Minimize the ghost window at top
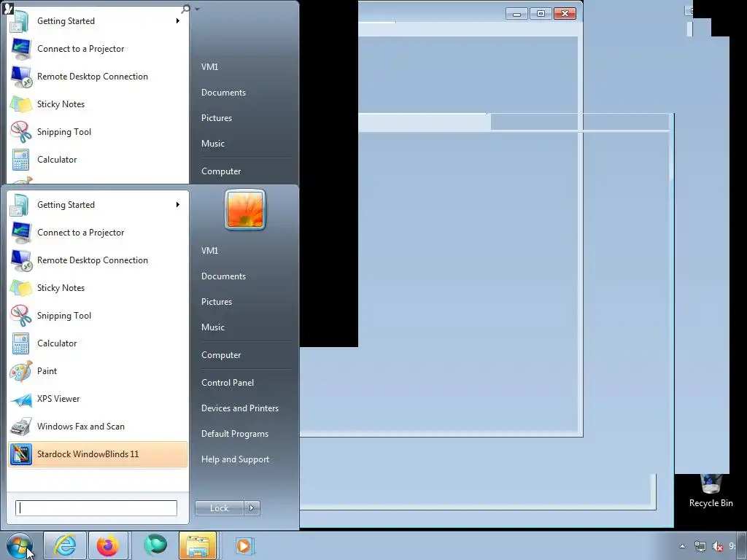This screenshot has width=747, height=560. 517,14
